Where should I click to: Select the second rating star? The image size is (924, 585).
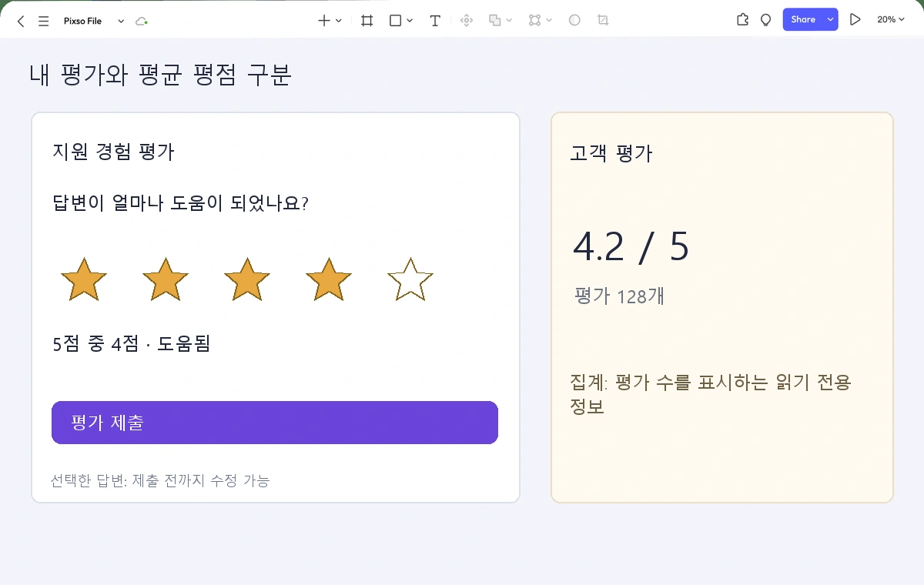(166, 279)
